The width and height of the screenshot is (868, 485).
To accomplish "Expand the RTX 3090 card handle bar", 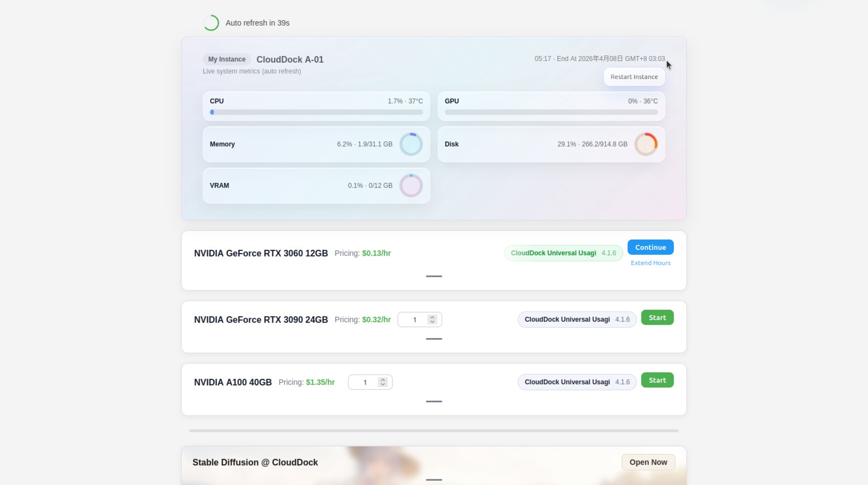I will [434, 338].
